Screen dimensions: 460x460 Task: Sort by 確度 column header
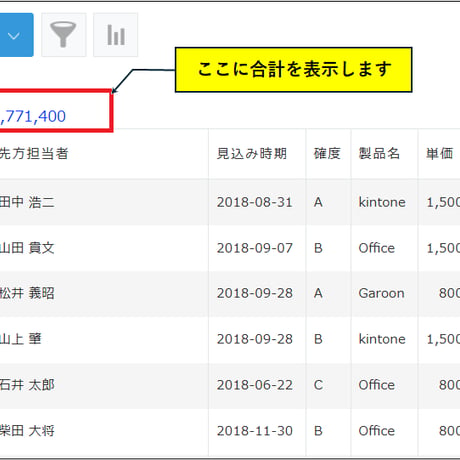327,154
